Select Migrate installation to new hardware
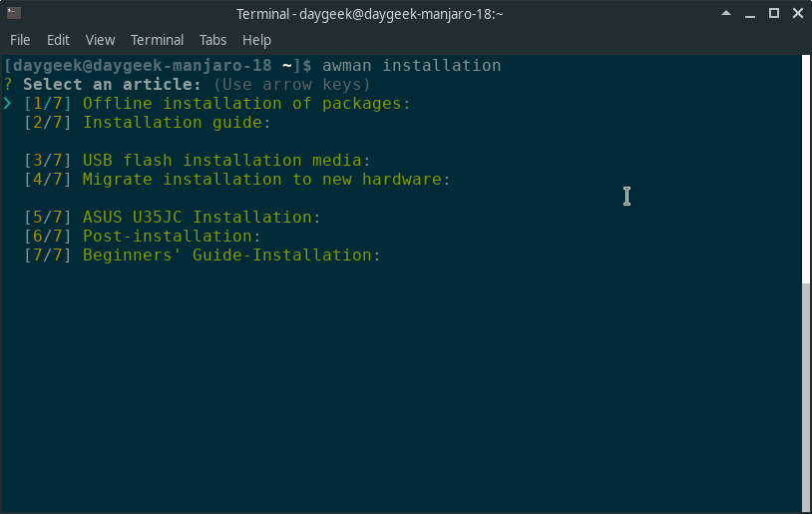The height and width of the screenshot is (514, 812). point(266,180)
